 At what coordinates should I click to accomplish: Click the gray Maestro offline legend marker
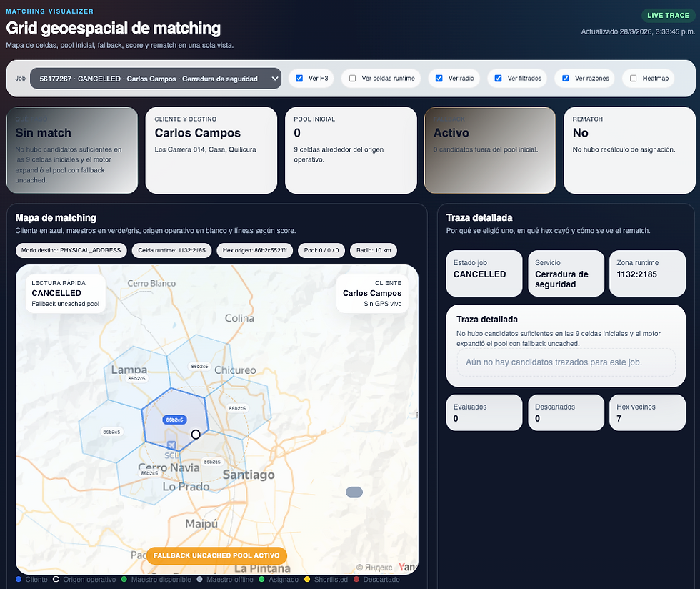(x=199, y=580)
